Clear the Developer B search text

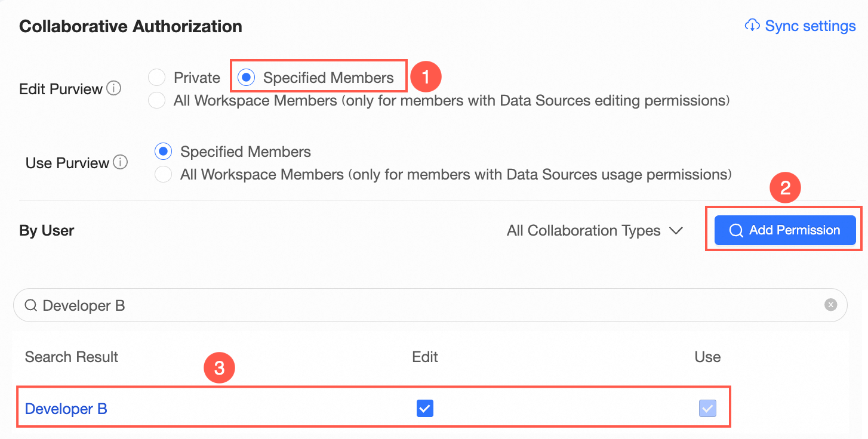[x=830, y=305]
